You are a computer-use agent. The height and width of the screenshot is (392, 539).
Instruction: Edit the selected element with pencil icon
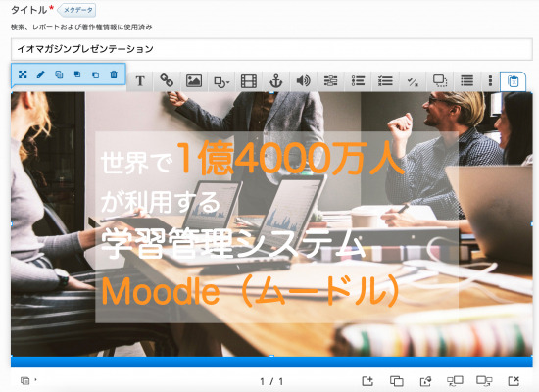tap(41, 74)
